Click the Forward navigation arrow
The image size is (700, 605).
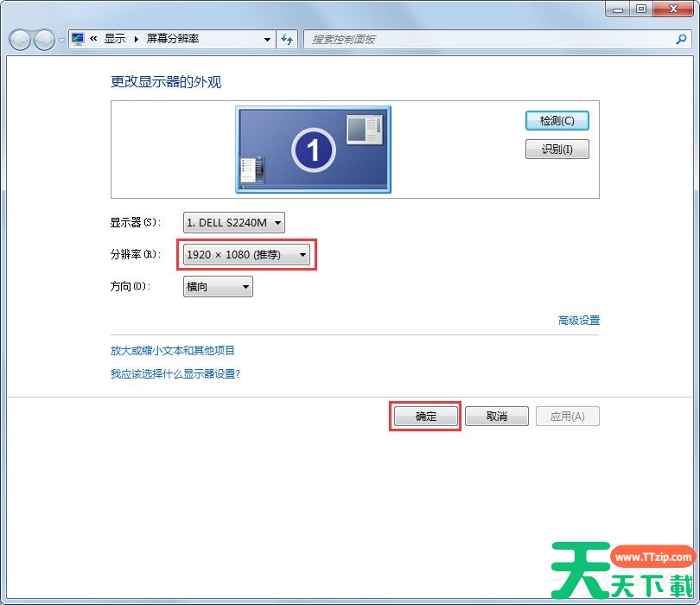(x=44, y=40)
